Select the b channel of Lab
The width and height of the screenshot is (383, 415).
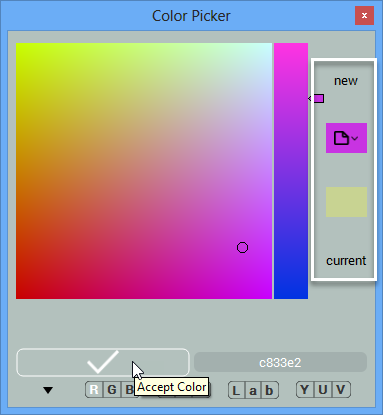click(270, 390)
